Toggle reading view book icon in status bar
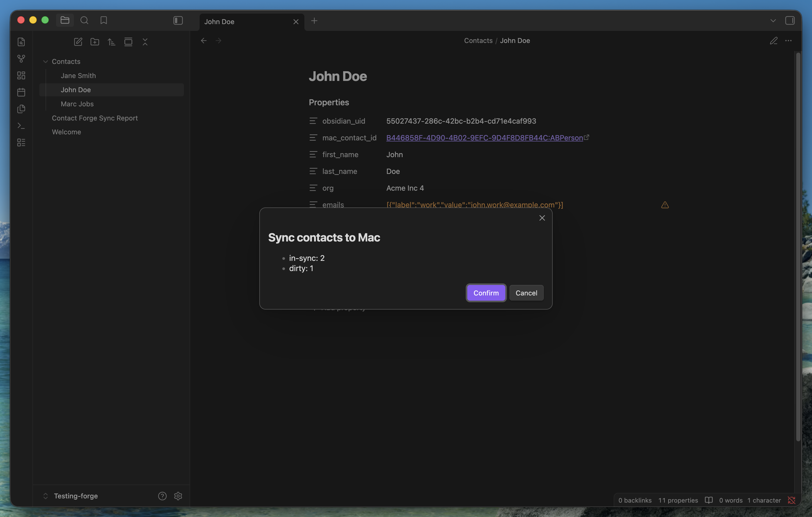Screen dimensions: 812x517 pos(709,500)
